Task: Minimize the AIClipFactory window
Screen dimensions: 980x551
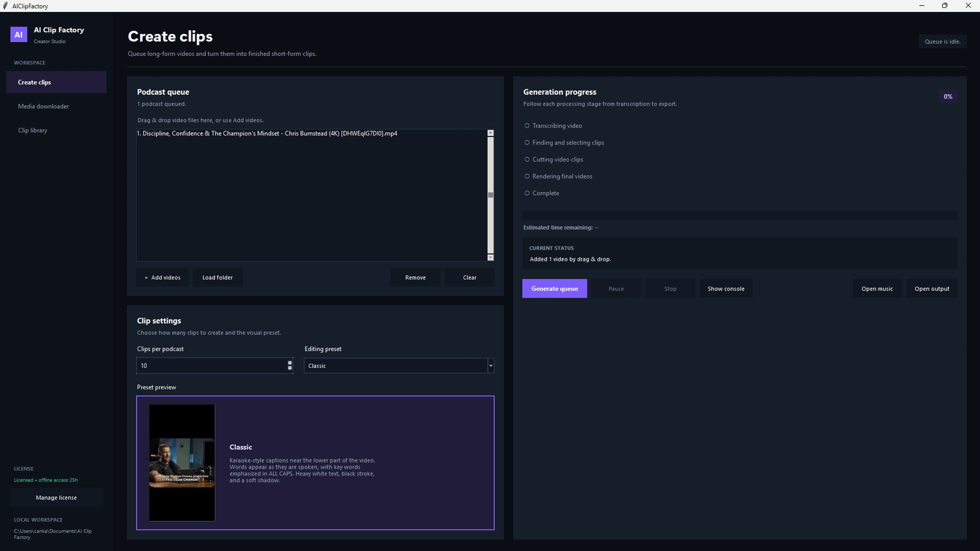Action: pos(922,6)
